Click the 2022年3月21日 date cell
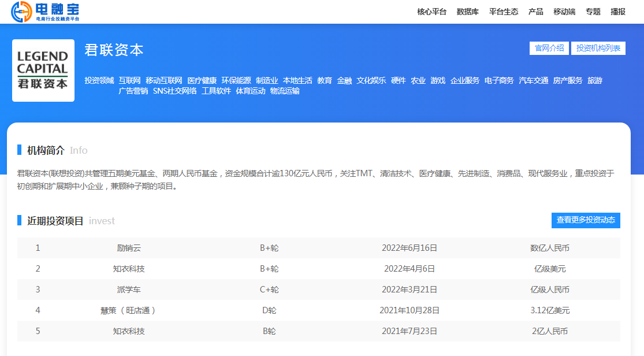Image resolution: width=644 pixels, height=356 pixels. point(410,290)
